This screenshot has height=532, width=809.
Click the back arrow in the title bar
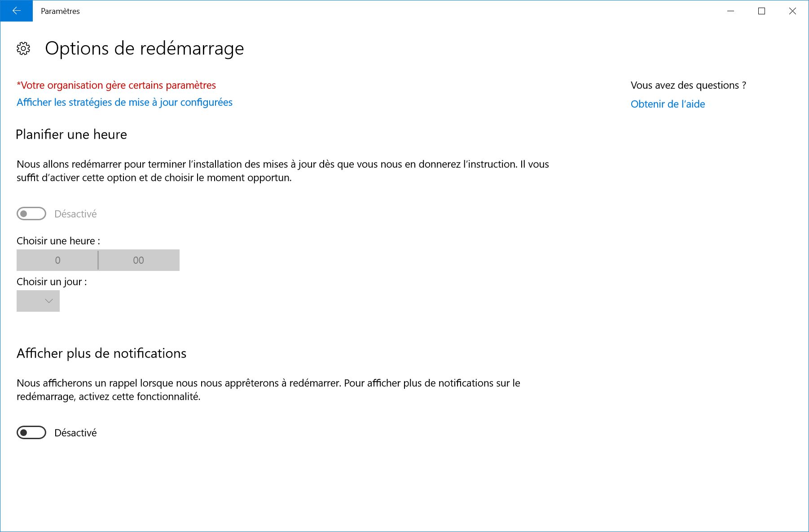[x=17, y=11]
